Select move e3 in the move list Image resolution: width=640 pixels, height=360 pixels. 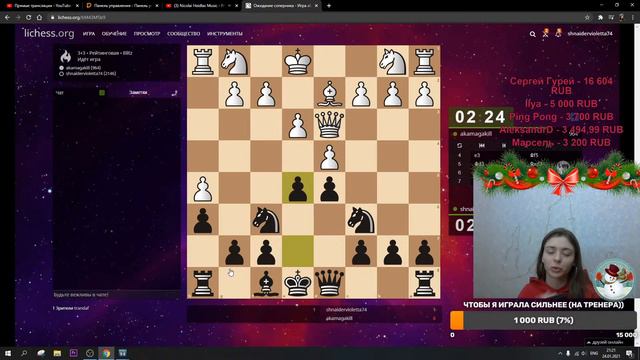pos(477,156)
